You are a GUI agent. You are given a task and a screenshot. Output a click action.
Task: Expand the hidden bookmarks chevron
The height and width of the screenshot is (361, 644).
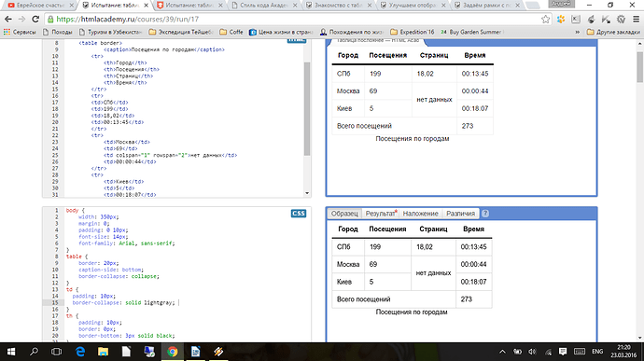577,32
